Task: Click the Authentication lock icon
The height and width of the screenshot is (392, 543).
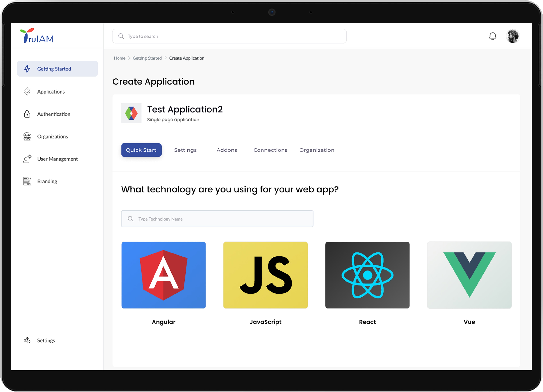Action: pyautogui.click(x=27, y=114)
